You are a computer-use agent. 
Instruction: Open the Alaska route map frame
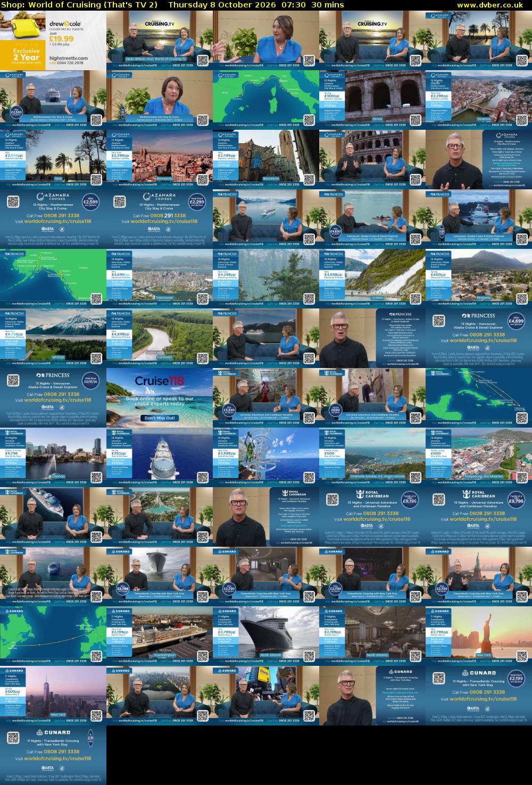53,279
